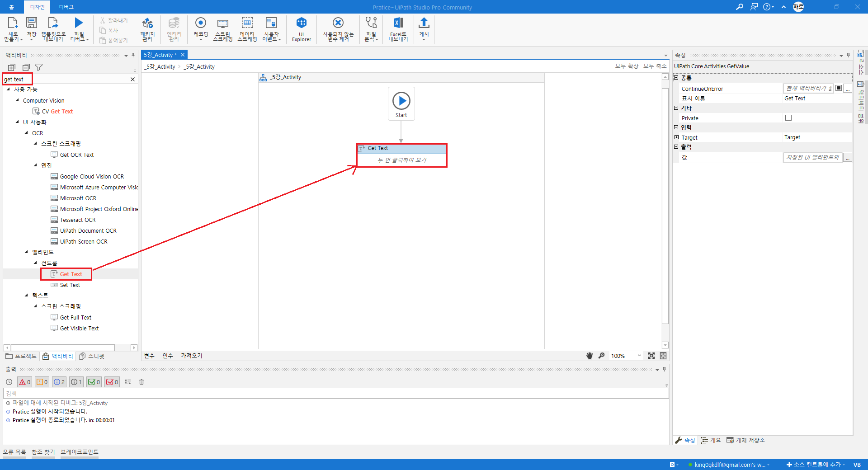
Task: Click 소스 컨트롤에 추가 in status bar
Action: click(x=816, y=465)
